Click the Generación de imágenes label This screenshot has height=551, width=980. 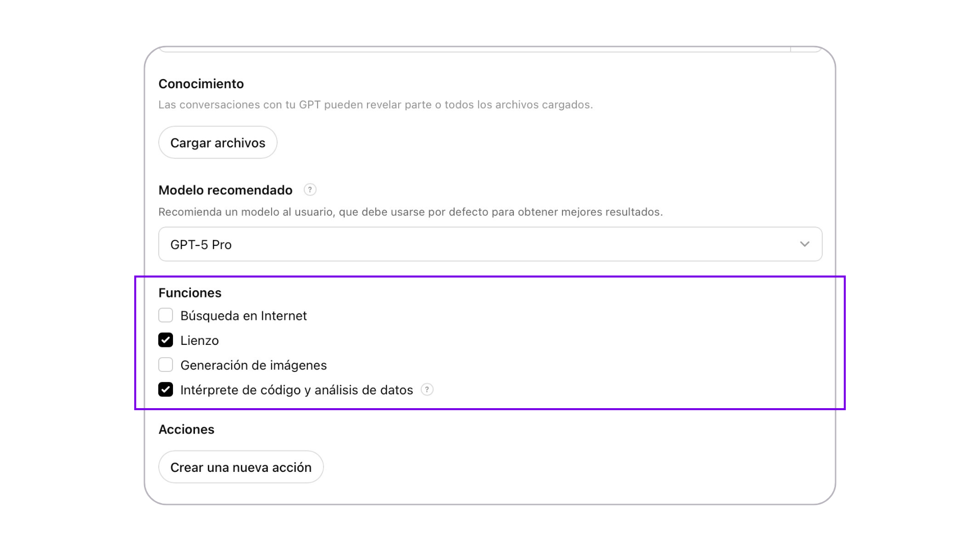tap(253, 365)
